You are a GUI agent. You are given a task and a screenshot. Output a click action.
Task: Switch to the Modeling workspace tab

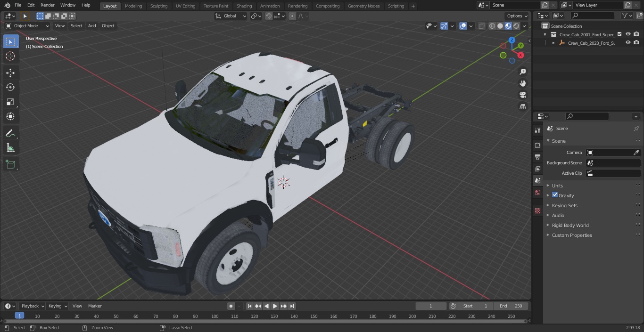click(133, 6)
